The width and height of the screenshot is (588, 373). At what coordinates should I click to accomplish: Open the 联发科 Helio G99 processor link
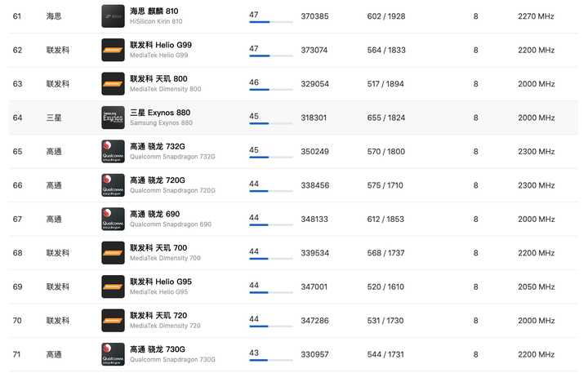pos(161,45)
